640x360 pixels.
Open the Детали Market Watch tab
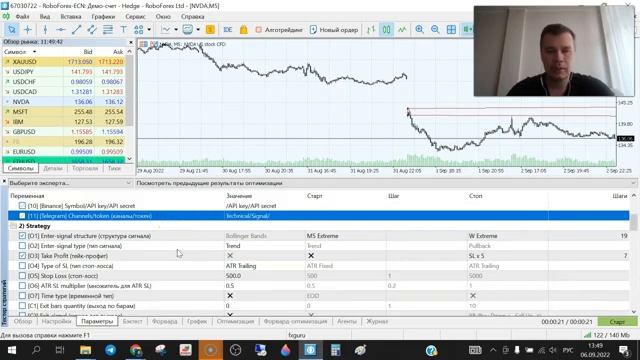[53, 168]
